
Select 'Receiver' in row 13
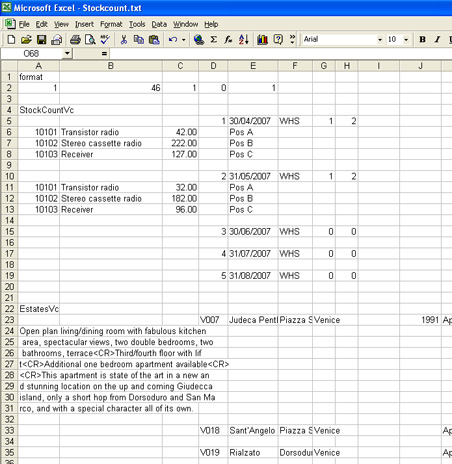pyautogui.click(x=111, y=210)
